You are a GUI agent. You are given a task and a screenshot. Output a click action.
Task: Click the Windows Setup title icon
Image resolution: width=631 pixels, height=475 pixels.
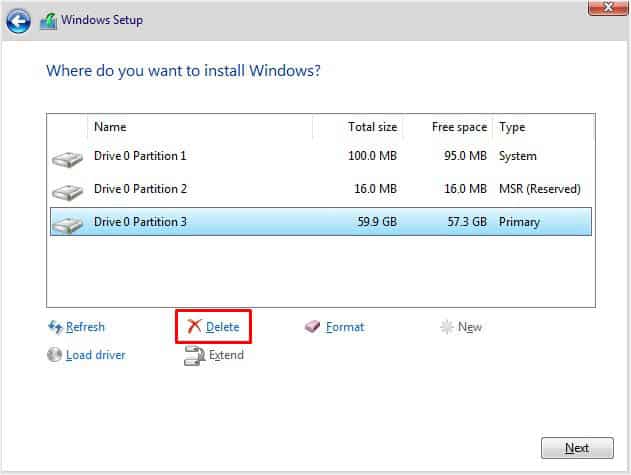(48, 21)
